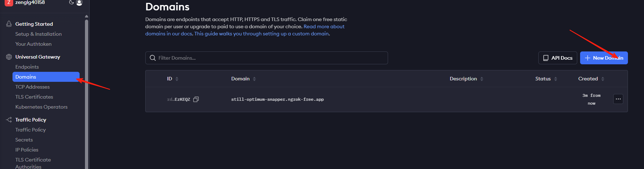Open TLS Certificates sidebar item

click(34, 97)
